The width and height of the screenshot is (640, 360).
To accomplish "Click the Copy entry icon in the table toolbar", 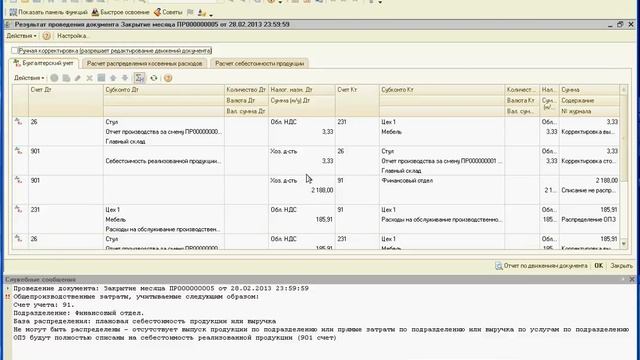I will click(66, 78).
